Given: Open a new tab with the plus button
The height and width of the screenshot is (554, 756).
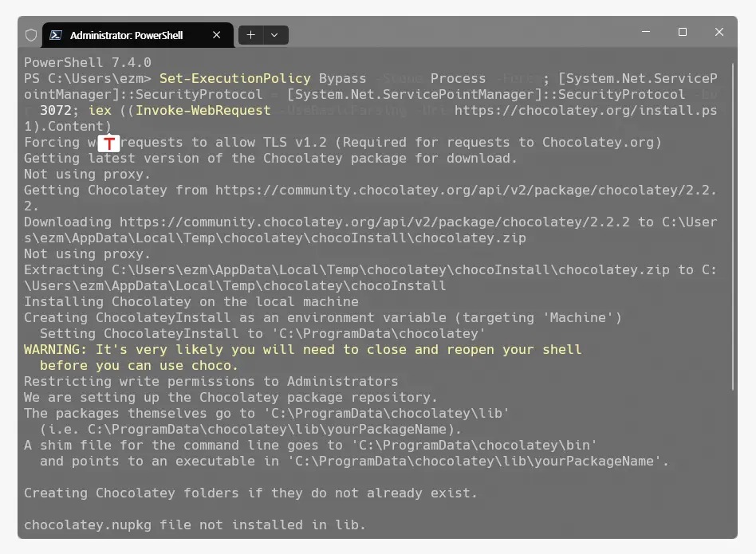Looking at the screenshot, I should click(x=250, y=35).
